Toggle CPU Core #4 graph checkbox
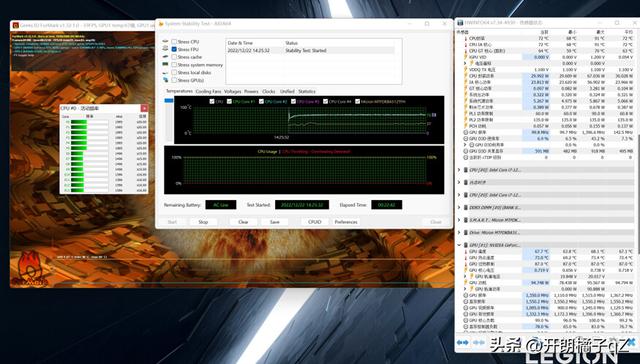Viewport: 640px width, 364px height. coord(326,102)
